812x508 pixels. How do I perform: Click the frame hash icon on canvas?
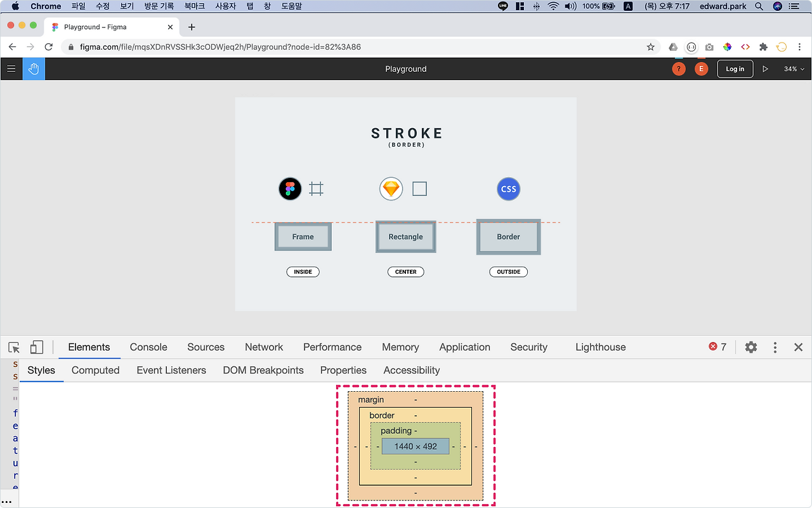(316, 189)
